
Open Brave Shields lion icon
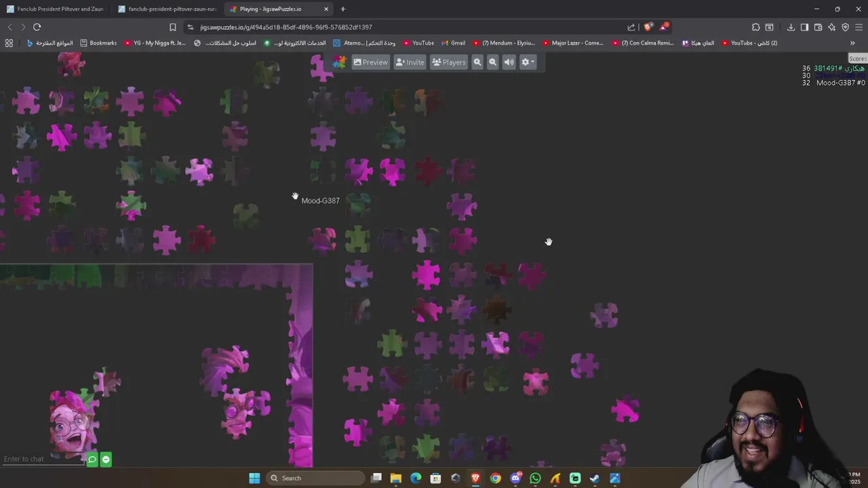[x=648, y=27]
